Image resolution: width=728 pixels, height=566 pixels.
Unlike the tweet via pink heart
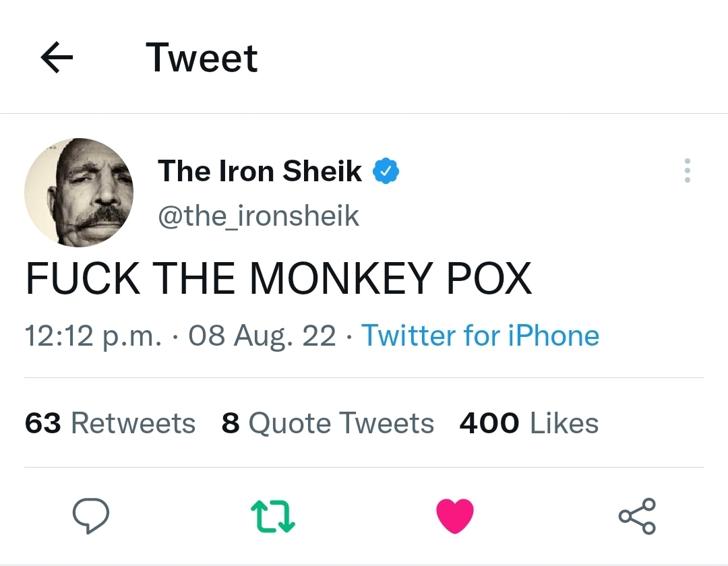[455, 516]
